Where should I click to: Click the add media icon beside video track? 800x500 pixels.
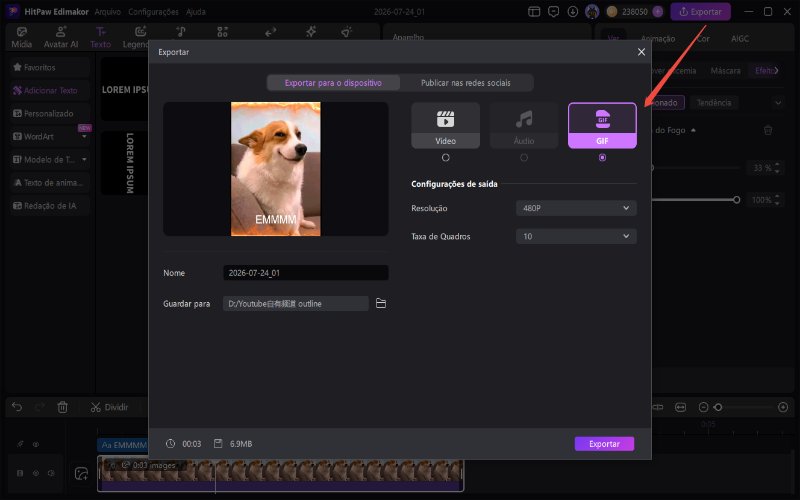pyautogui.click(x=81, y=473)
